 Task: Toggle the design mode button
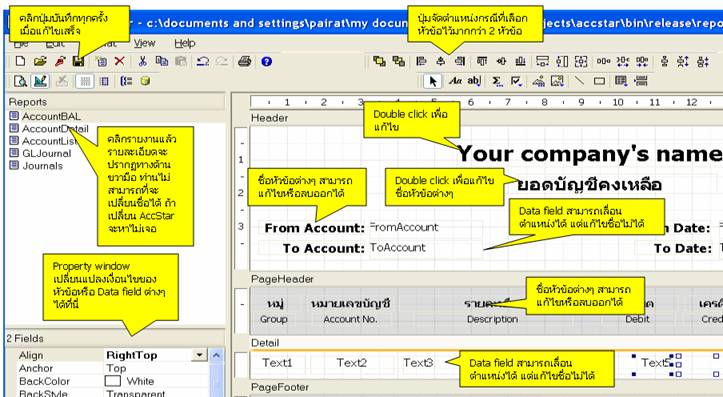pyautogui.click(x=41, y=82)
